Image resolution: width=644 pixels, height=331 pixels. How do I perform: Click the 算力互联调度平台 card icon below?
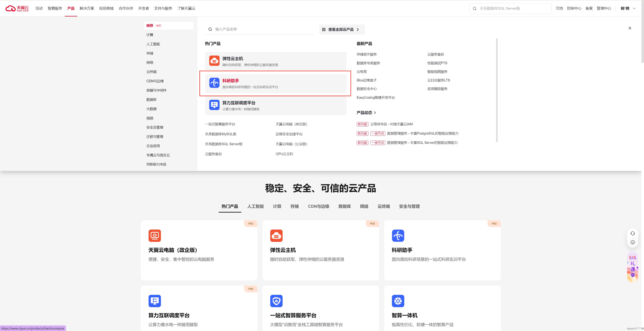tap(155, 301)
